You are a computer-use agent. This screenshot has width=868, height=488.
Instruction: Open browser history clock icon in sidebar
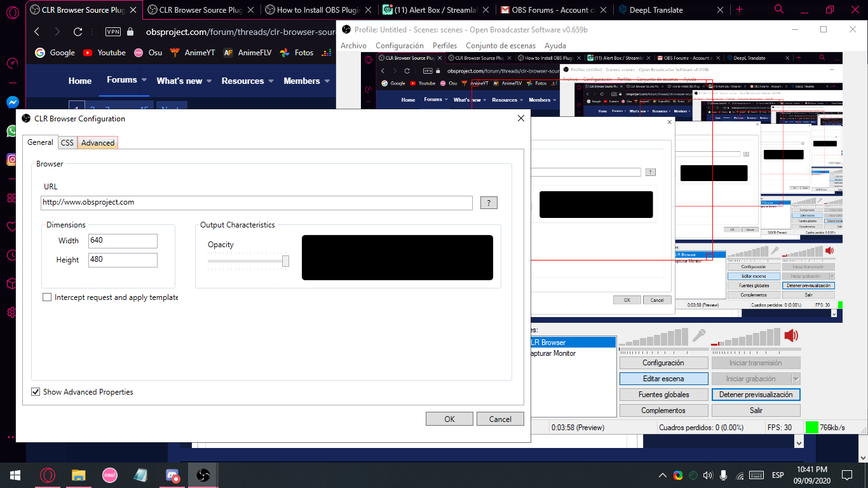(x=12, y=255)
